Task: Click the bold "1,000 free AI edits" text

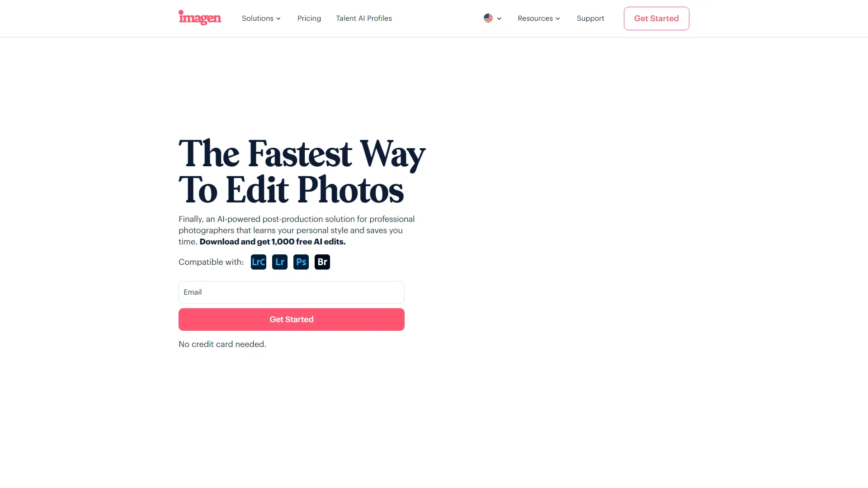Action: coord(308,242)
